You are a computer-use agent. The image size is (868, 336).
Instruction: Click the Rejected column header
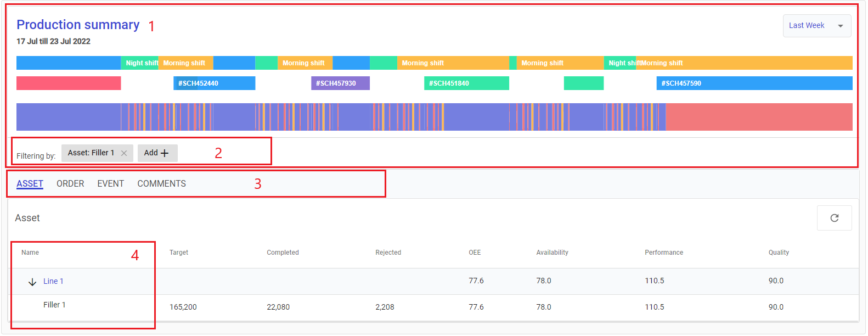(x=388, y=253)
